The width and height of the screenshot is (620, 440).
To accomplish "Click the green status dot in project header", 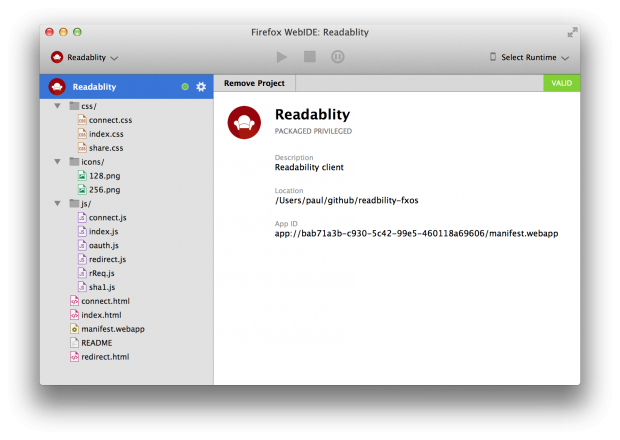I will coord(185,87).
